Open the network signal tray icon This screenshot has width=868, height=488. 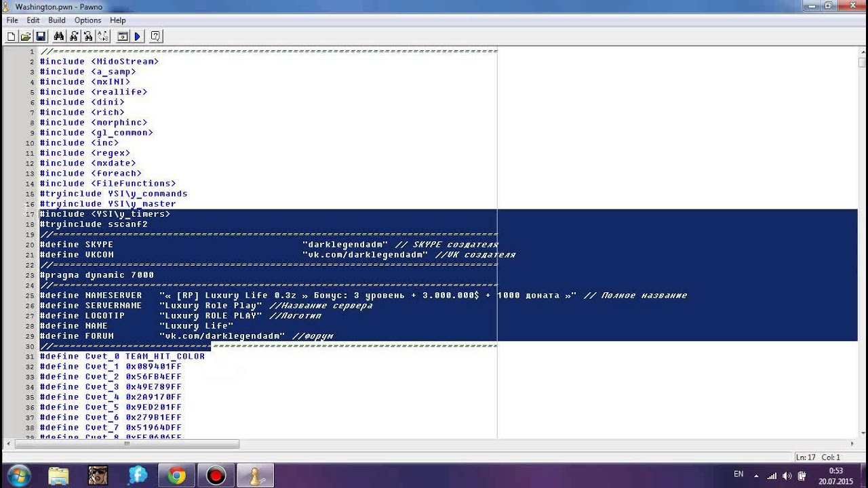pyautogui.click(x=772, y=475)
